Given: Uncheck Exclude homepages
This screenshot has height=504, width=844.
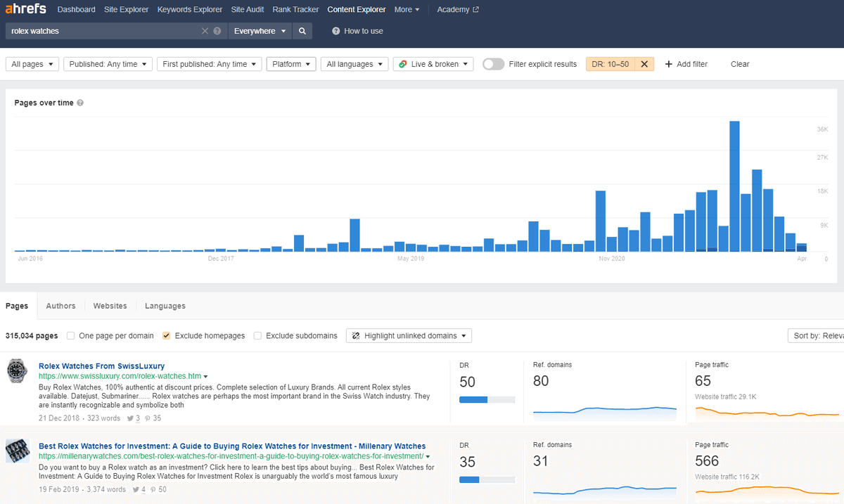Looking at the screenshot, I should point(167,336).
